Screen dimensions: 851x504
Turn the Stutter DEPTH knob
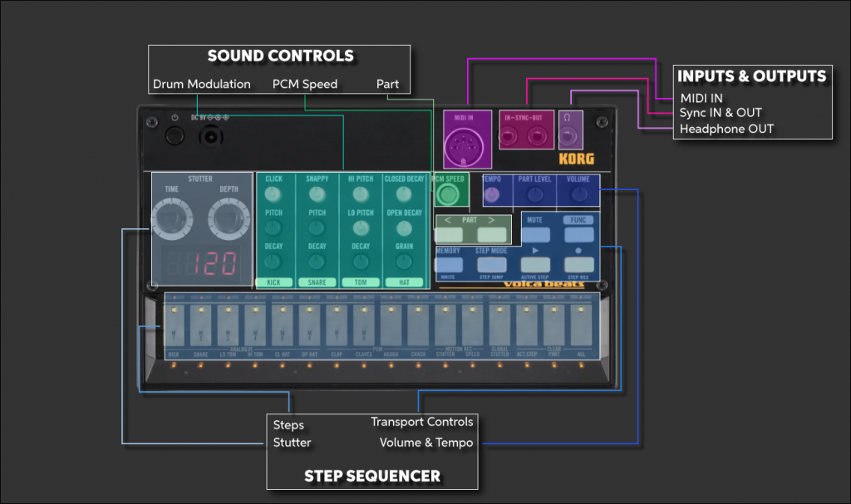pos(229,219)
